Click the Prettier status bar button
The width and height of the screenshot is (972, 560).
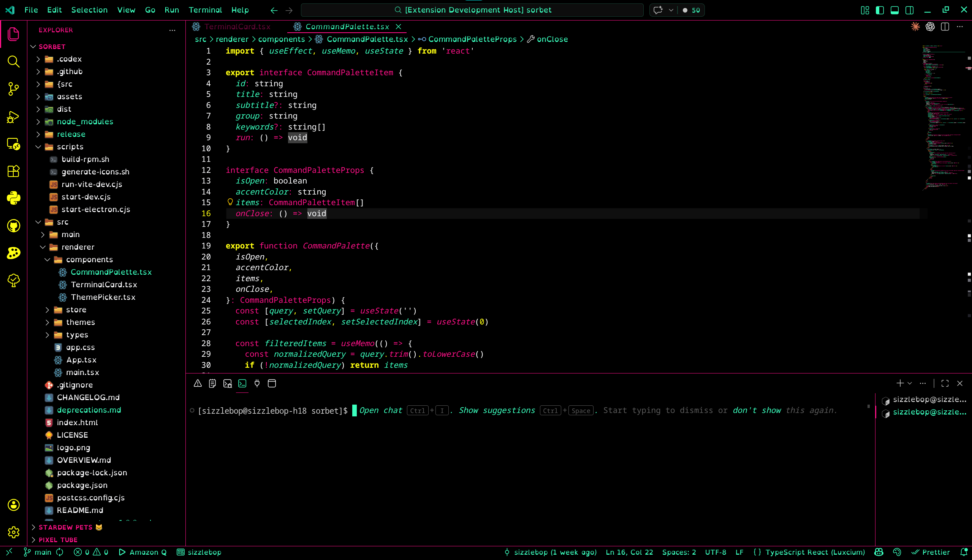(931, 552)
